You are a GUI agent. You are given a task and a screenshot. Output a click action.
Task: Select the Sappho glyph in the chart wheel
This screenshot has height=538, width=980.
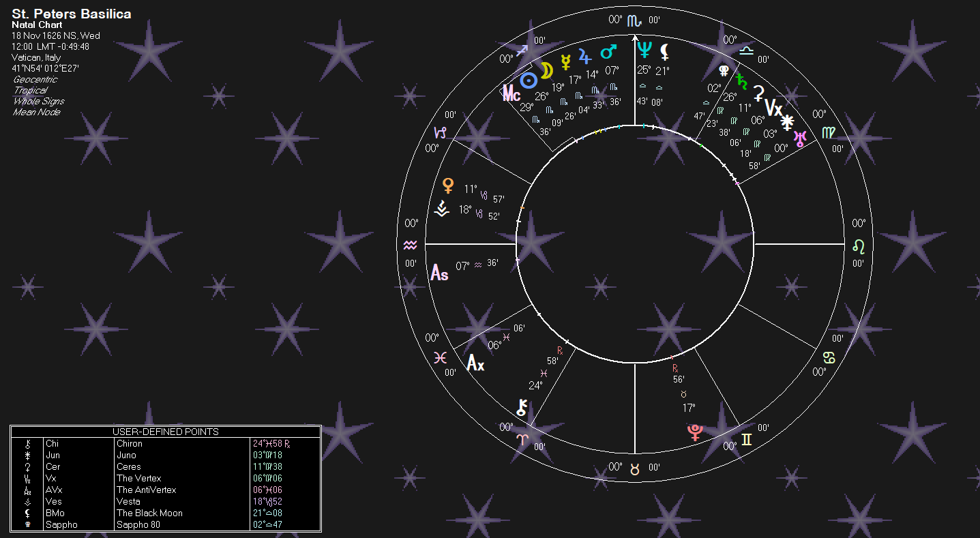click(724, 70)
